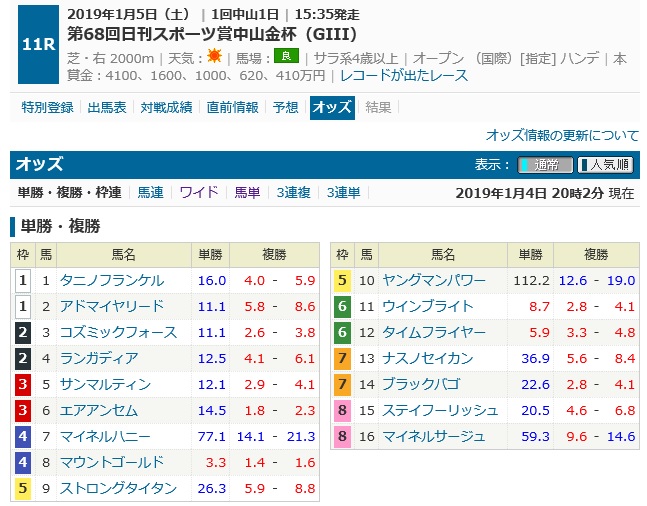Screen dimensions: 647x506
Task: Open オッズ情報の更新について link
Action: (x=562, y=135)
